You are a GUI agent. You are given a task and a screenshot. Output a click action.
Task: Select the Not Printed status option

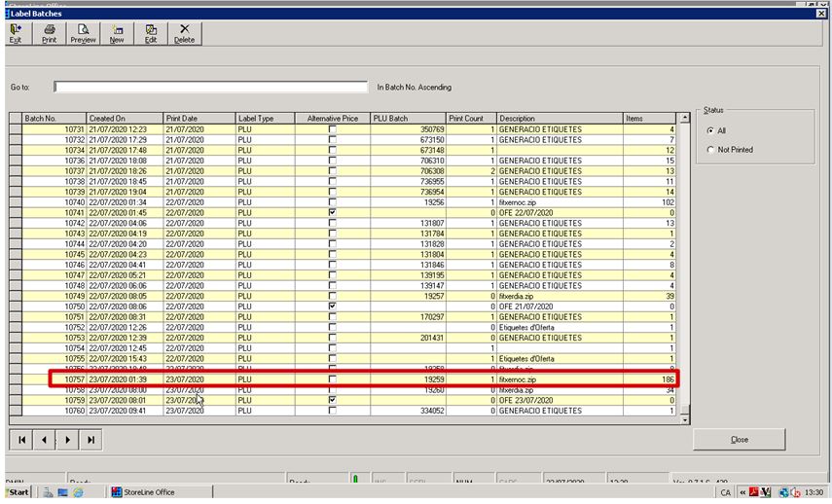click(x=710, y=150)
